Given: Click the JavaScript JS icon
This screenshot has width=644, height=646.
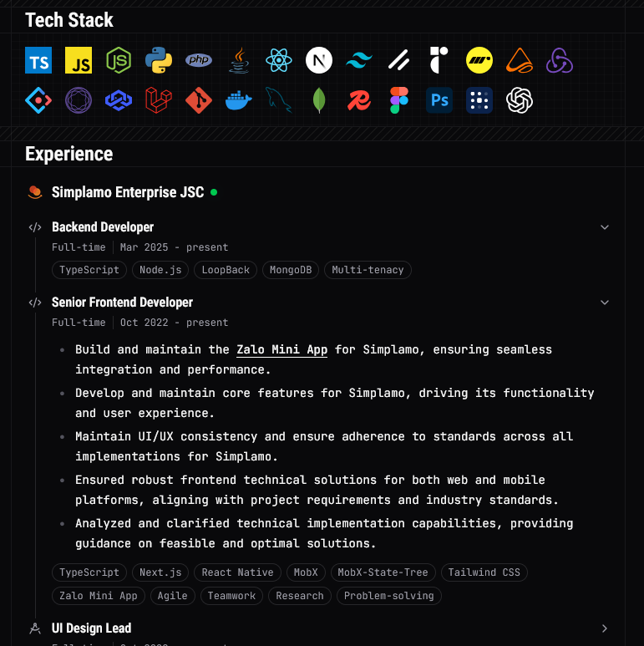Looking at the screenshot, I should click(79, 60).
